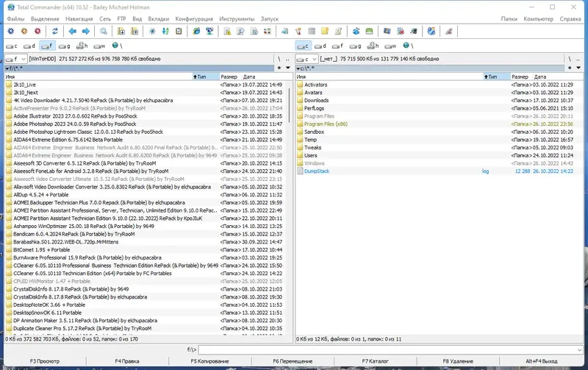Image resolution: width=588 pixels, height=370 pixels.
Task: Switch right panel to drive g
Action: (355, 46)
